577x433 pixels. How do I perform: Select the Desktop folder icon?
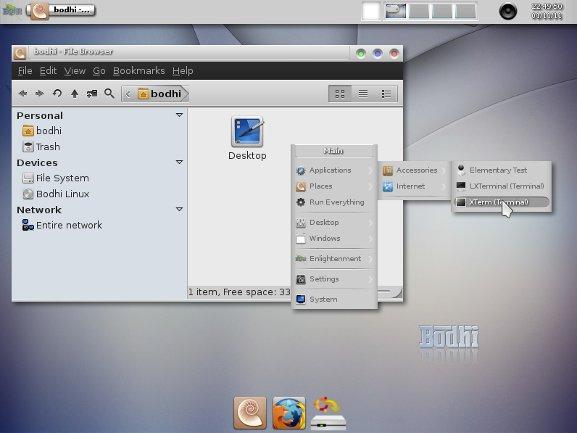[x=247, y=138]
